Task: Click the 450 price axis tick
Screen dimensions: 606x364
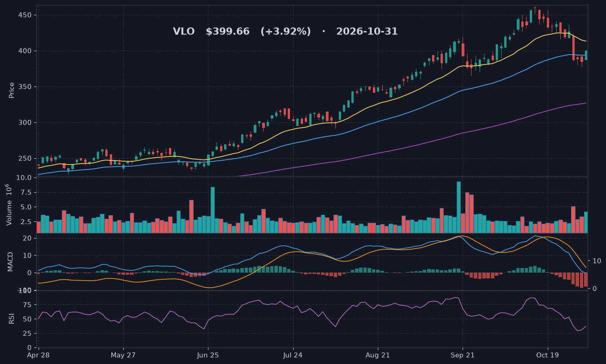Action: (x=26, y=15)
